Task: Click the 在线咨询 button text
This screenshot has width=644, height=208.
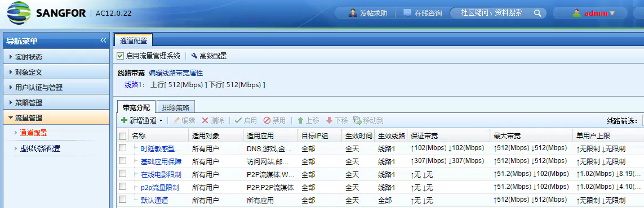Action: click(428, 13)
